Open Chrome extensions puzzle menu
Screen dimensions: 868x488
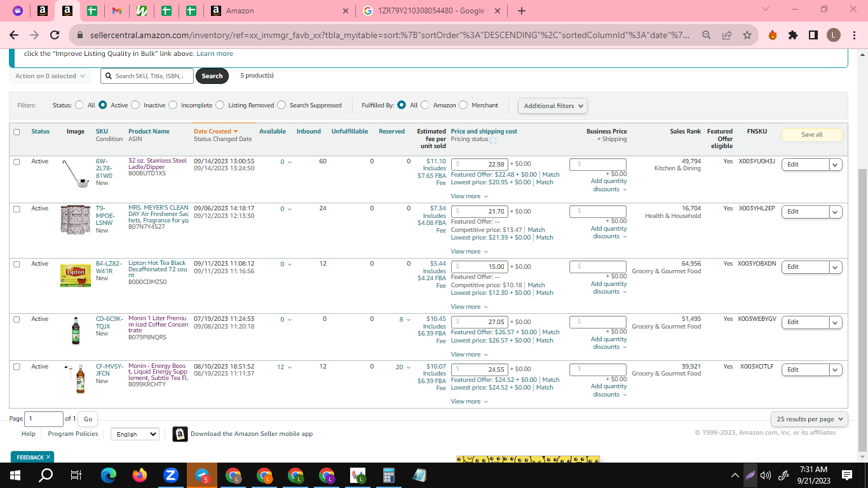click(793, 36)
